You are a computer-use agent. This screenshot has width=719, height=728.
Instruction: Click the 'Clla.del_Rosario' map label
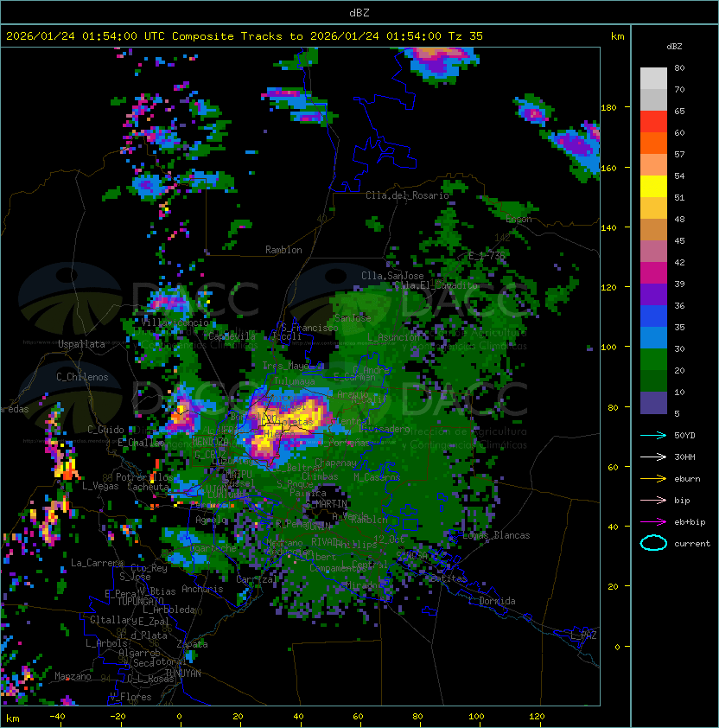click(x=407, y=195)
